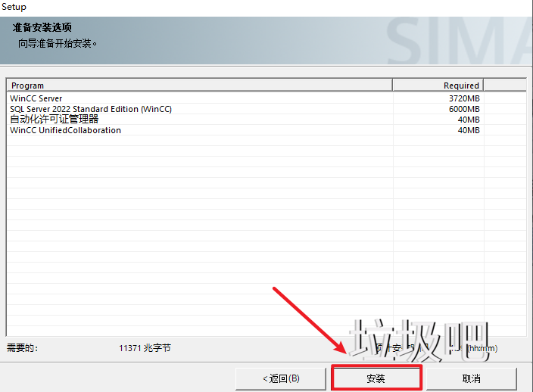Screen dimensions: 533x392
Task: Select SQL Server 2022 Standard Edition entry
Action: (91, 109)
